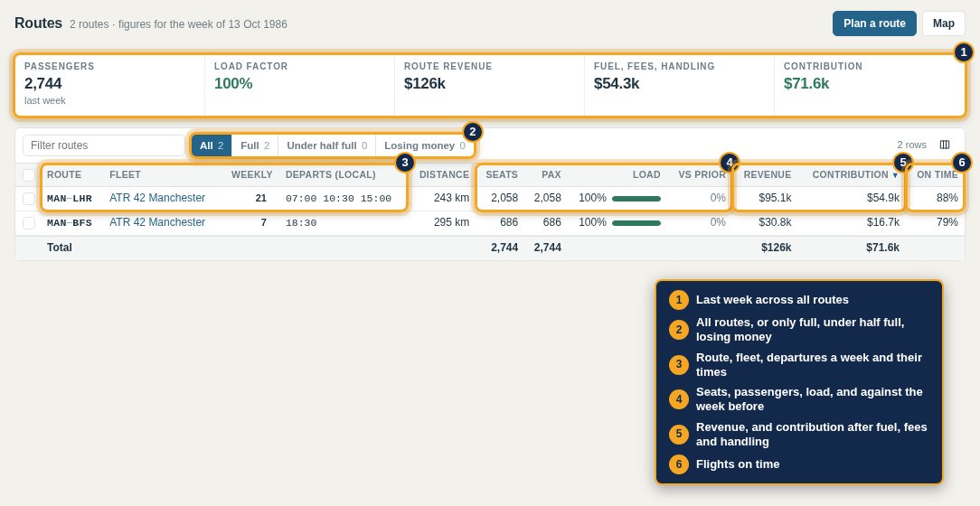This screenshot has width=980, height=506.
Task: Tick the select-all checkbox in table header
Action: click(x=29, y=175)
